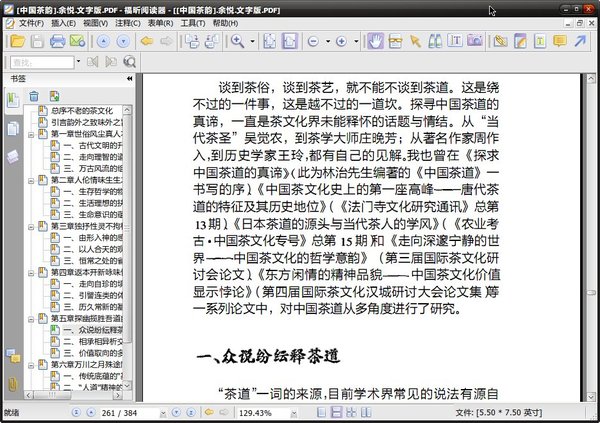
Task: Open the 视图(V) menu
Action: pyautogui.click(x=95, y=23)
